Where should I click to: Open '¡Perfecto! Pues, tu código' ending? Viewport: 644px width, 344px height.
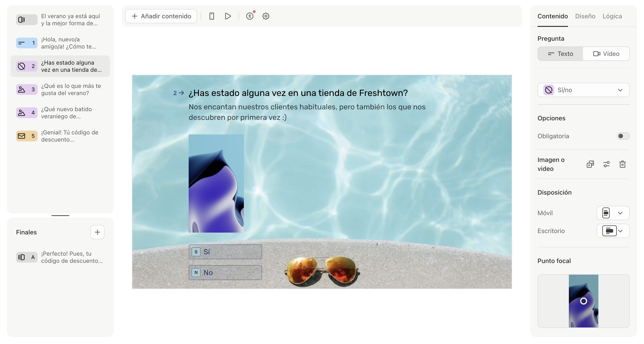click(x=61, y=257)
